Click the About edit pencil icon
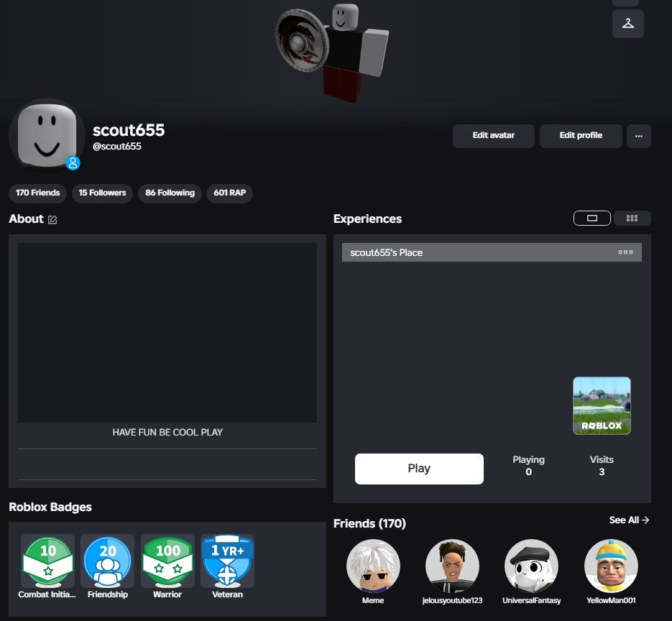672x621 pixels. 52,220
